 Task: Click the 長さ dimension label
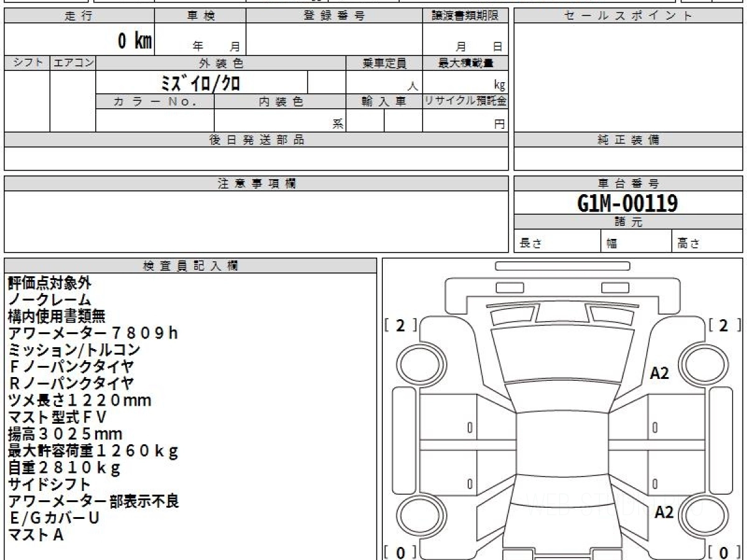click(x=530, y=244)
